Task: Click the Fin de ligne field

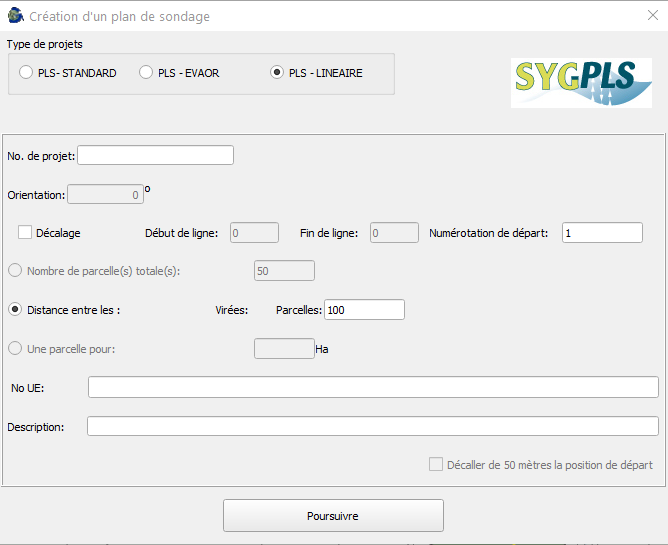Action: (x=394, y=232)
